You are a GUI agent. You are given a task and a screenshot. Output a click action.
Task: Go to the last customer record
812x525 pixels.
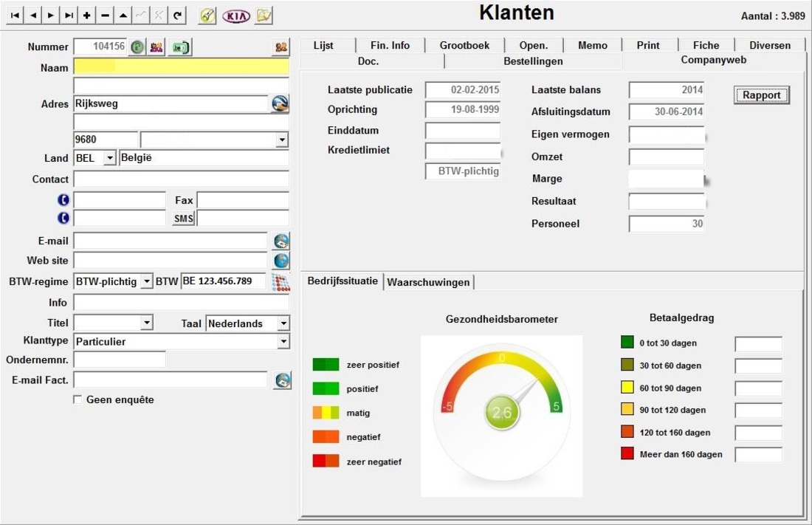pos(69,16)
